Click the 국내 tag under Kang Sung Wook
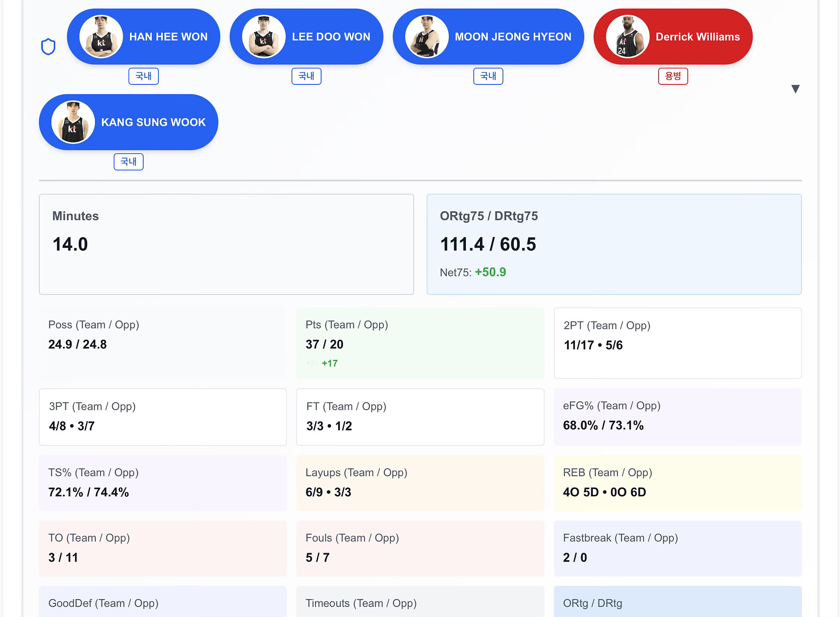840x617 pixels. tap(128, 162)
